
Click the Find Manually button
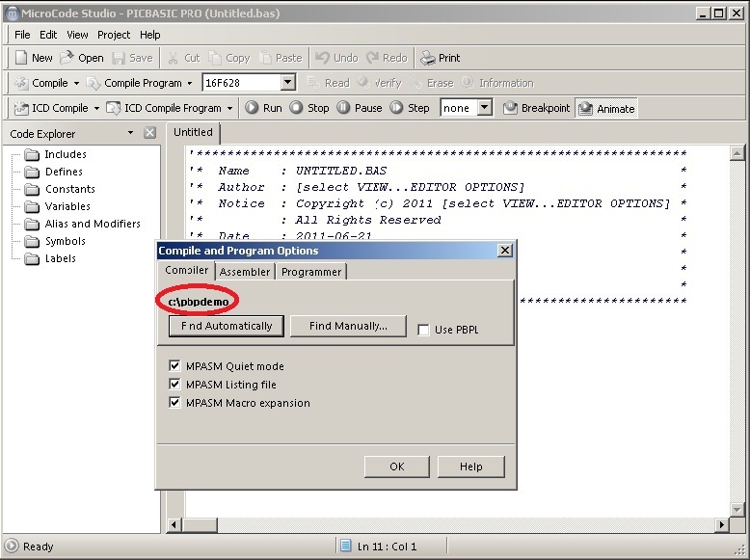pyautogui.click(x=348, y=326)
